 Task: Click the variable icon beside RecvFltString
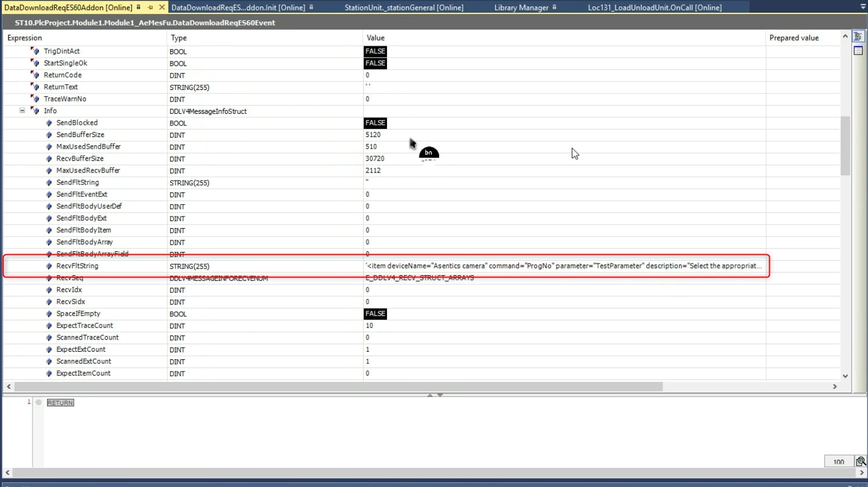coord(49,266)
